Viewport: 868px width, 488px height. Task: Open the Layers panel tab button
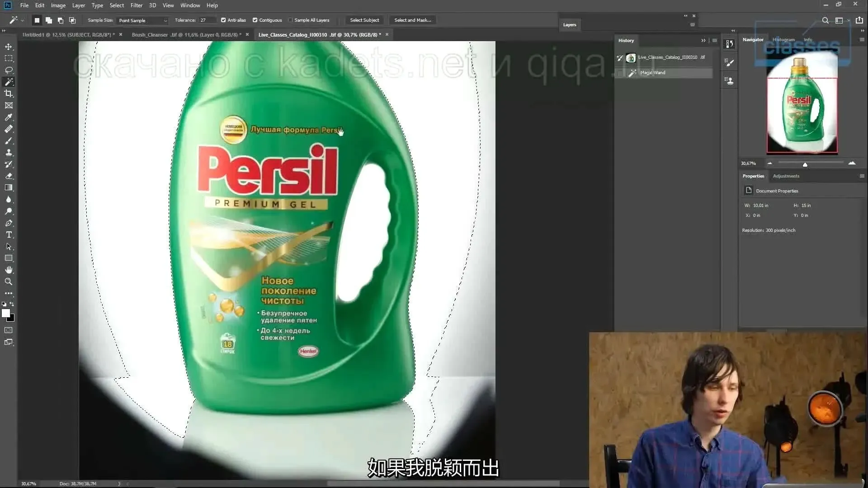coord(570,25)
